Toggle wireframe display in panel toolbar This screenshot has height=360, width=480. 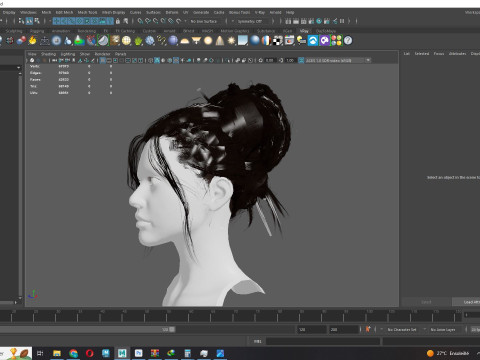pyautogui.click(x=151, y=60)
